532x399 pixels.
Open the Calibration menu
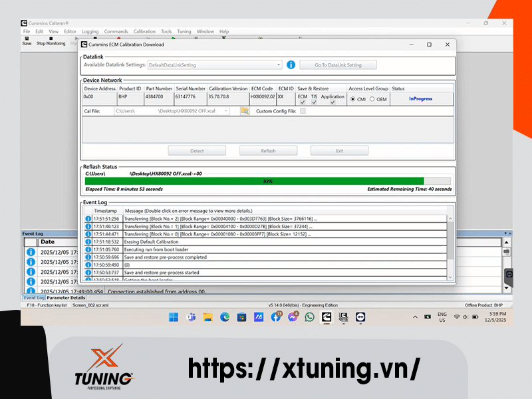(144, 31)
